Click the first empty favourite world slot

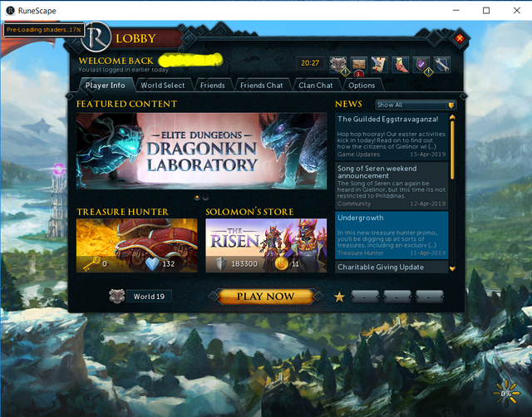tap(365, 297)
